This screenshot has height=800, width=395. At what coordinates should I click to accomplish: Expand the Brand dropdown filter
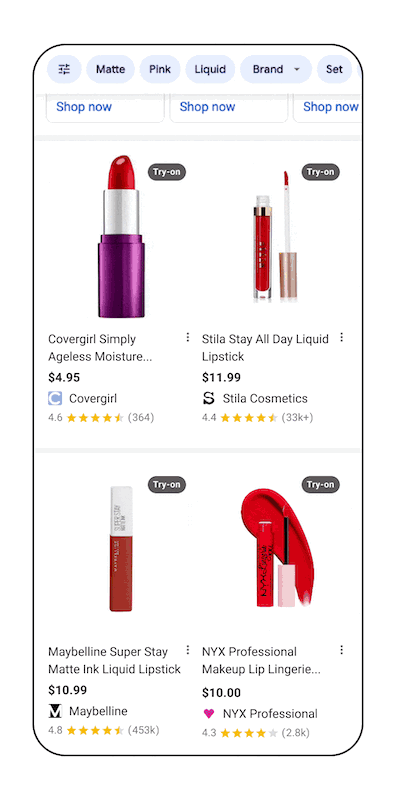pos(276,69)
